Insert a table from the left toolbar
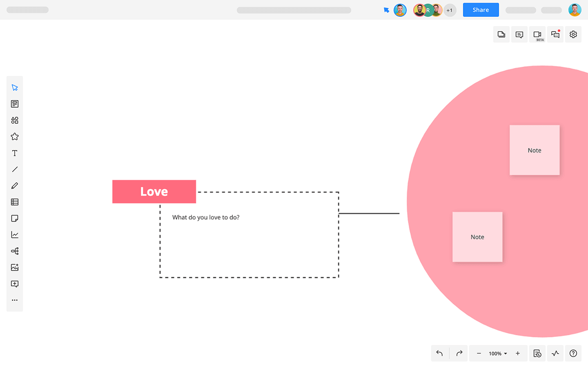This screenshot has height=368, width=588. (15, 202)
